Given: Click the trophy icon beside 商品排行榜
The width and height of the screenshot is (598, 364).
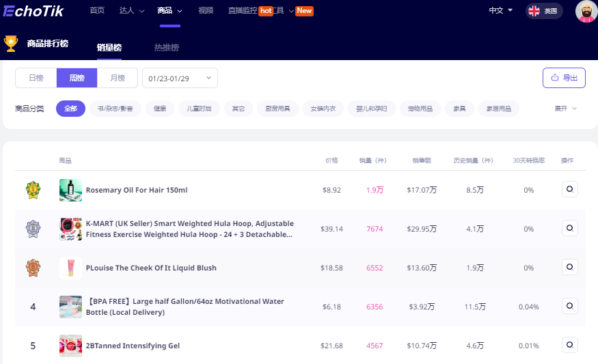Looking at the screenshot, I should click(11, 44).
